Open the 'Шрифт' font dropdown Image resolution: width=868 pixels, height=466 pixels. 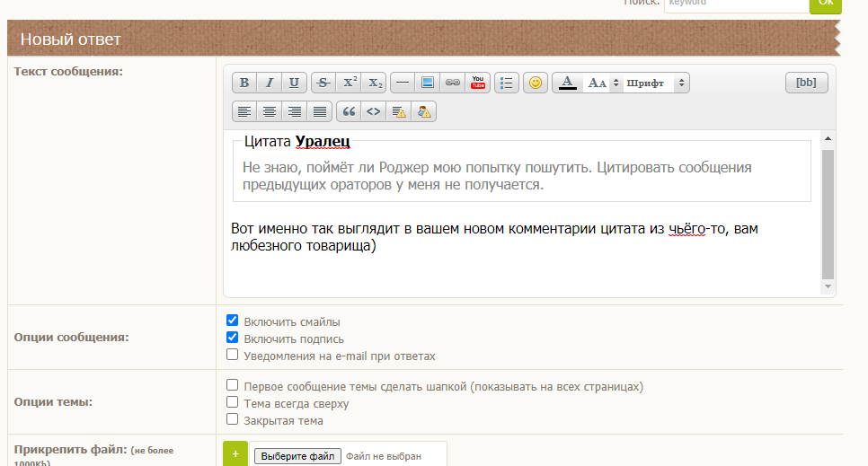(x=656, y=83)
